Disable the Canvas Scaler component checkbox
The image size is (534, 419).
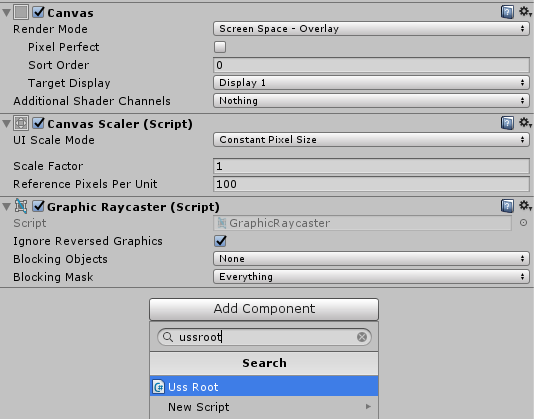(38, 123)
